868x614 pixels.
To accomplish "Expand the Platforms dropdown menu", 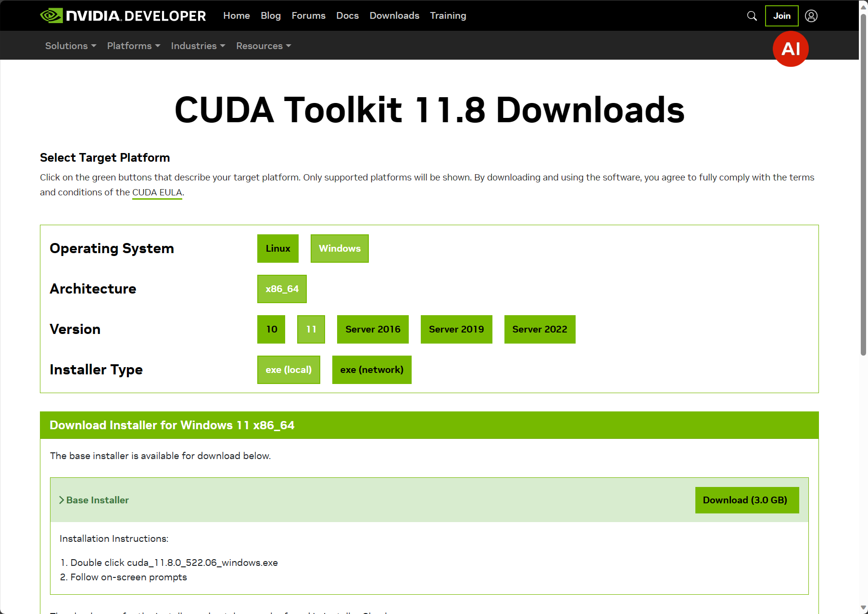I will click(x=134, y=46).
